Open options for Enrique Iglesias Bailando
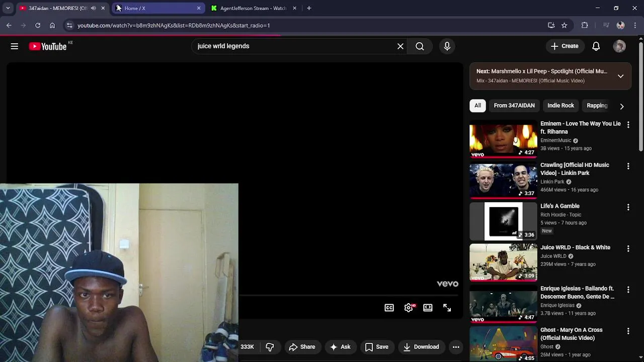Viewport: 644px width, 362px height. [x=628, y=290]
